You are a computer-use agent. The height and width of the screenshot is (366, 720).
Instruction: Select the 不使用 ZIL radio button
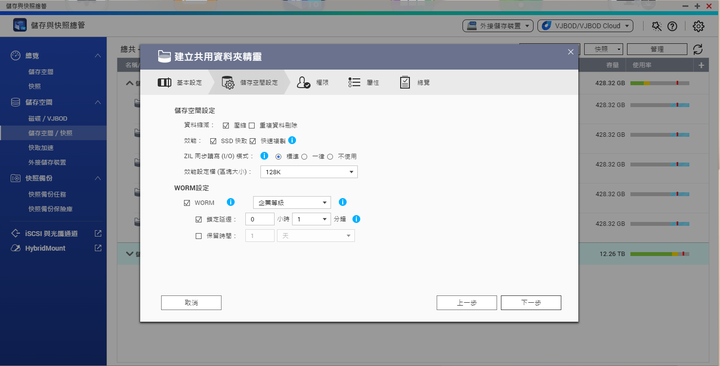(x=330, y=157)
